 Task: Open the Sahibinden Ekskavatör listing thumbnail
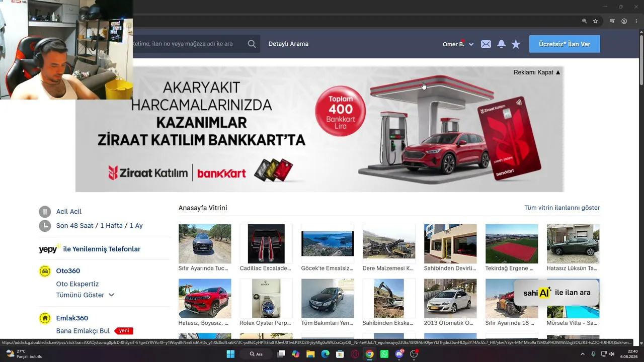point(389,299)
